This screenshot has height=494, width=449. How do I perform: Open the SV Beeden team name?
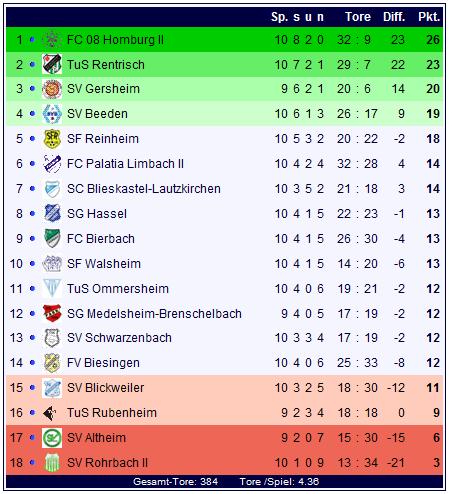[97, 114]
